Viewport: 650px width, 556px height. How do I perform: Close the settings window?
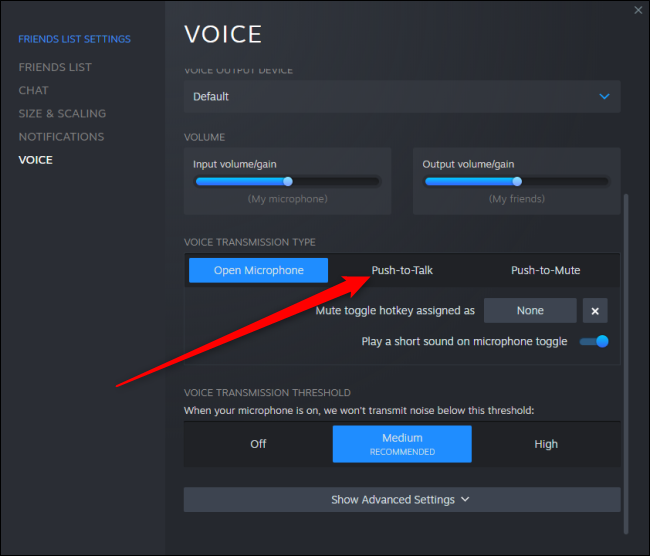(x=638, y=10)
